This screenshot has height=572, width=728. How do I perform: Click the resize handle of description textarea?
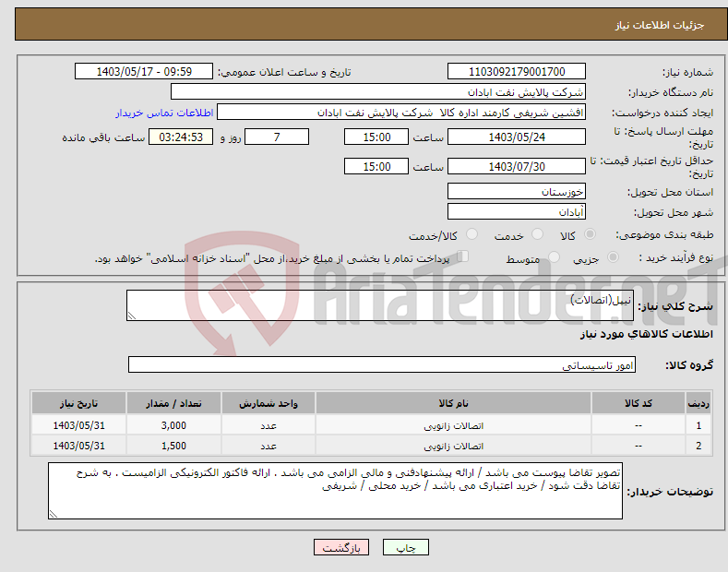pos(132,316)
